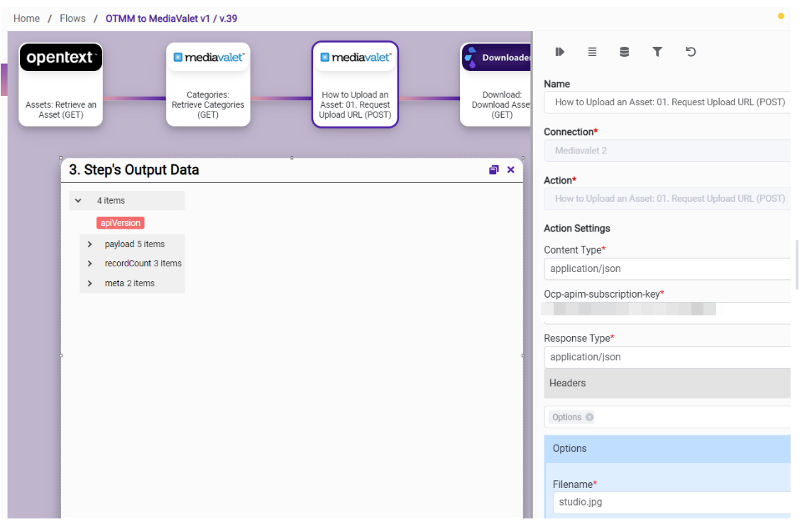Open Flows from the breadcrumb

(72, 18)
